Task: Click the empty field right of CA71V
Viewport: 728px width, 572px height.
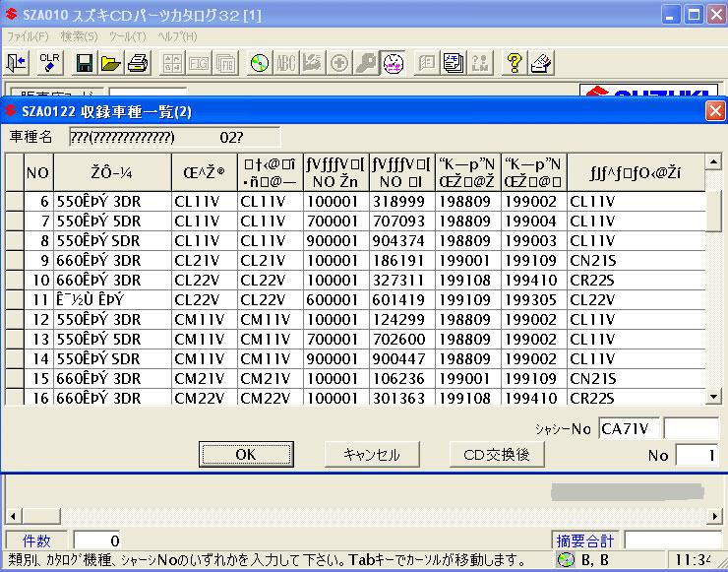Action: [693, 428]
